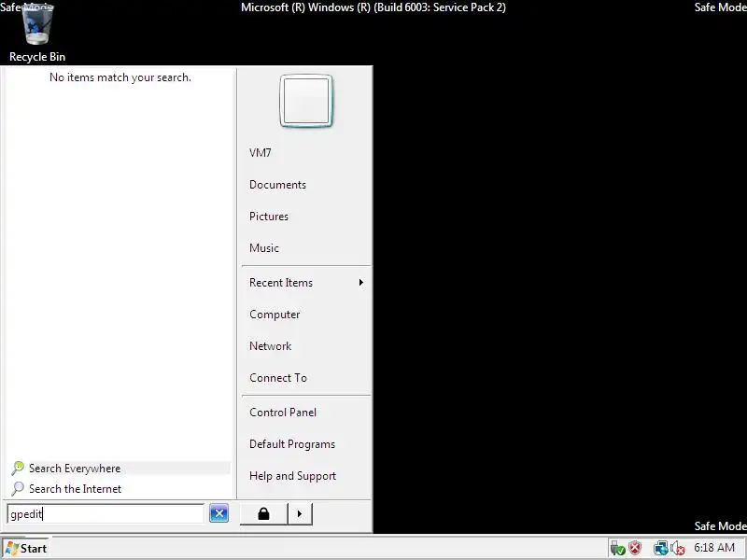The height and width of the screenshot is (560, 747).
Task: Open Pictures from the Start menu
Action: [x=269, y=217]
